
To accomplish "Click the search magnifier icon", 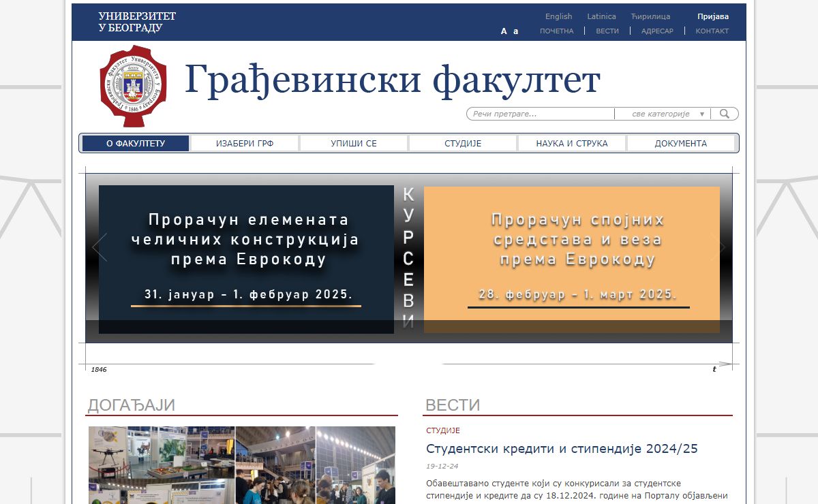I will click(x=725, y=114).
